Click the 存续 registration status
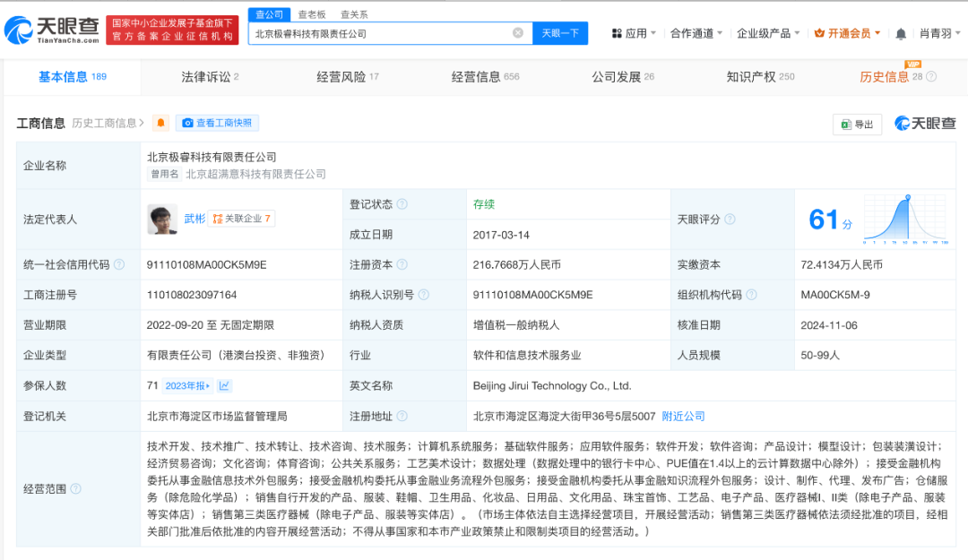 point(484,204)
